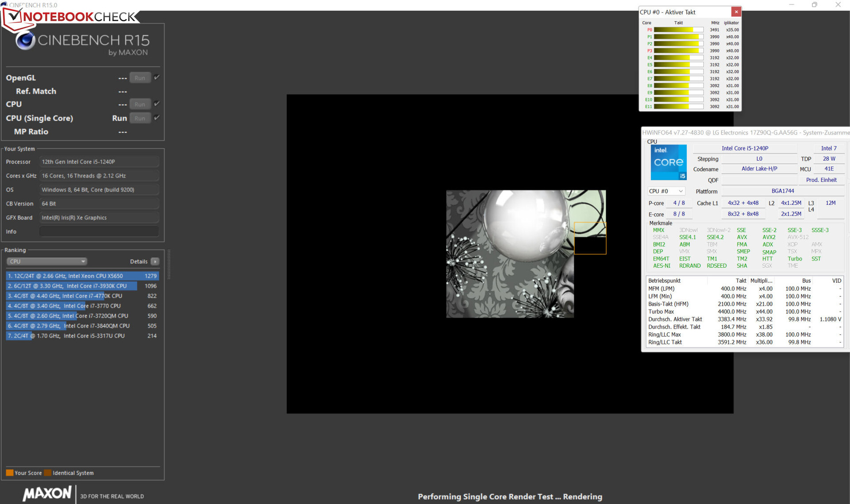Click the Cinebench title bar app icon
The height and width of the screenshot is (504, 850).
pyautogui.click(x=4, y=4)
